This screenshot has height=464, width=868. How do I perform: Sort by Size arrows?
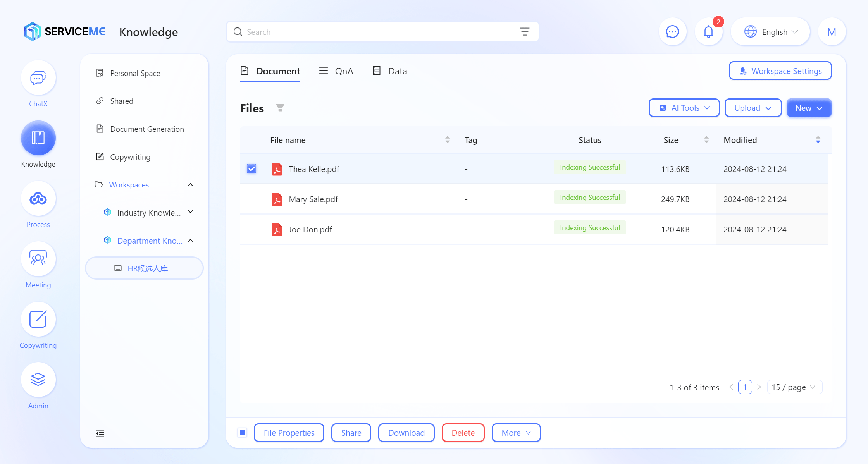coord(706,140)
